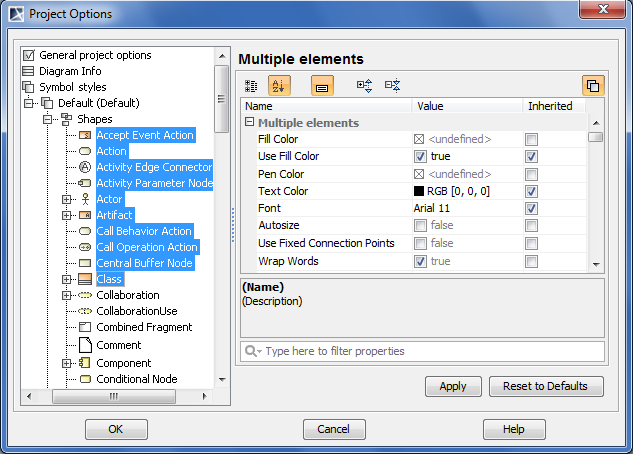Enable Inherited checkbox for Fill Color
The width and height of the screenshot is (633, 454).
click(x=532, y=139)
